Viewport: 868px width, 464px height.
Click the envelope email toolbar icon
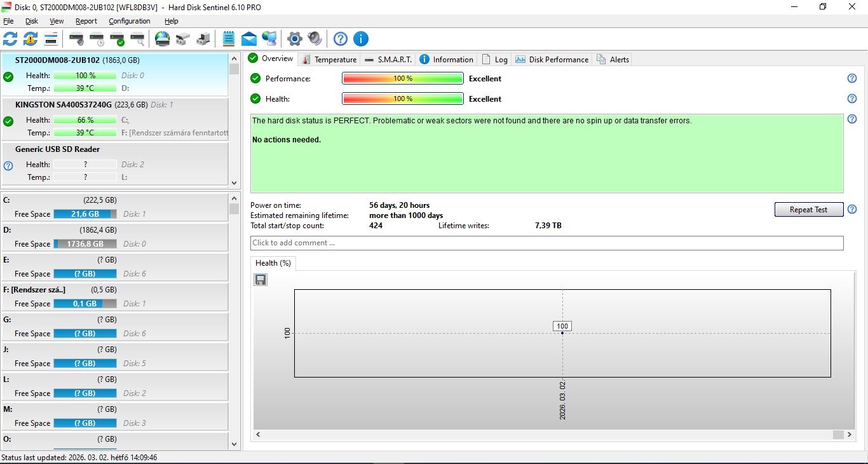pos(249,39)
